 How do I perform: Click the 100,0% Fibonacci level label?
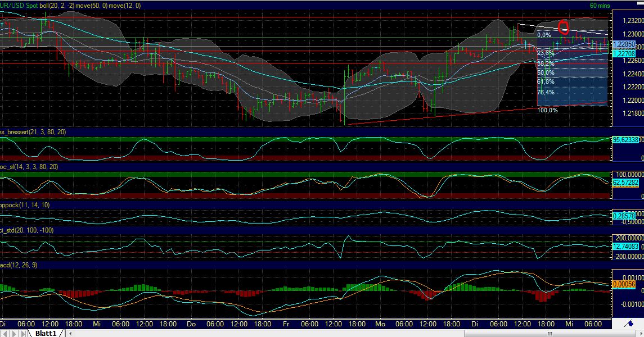547,110
